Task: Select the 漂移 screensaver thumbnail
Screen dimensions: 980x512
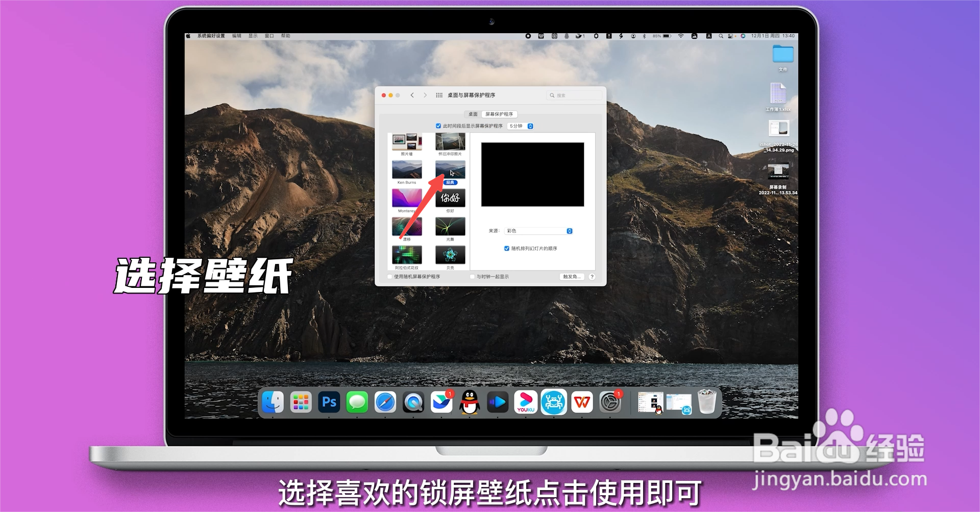Action: click(x=407, y=226)
